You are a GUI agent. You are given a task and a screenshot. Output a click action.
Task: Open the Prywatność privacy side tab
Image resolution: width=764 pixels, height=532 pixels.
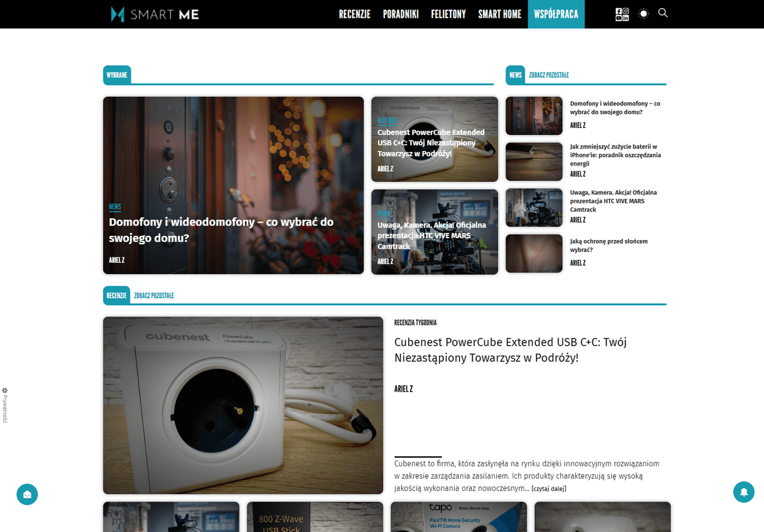(x=5, y=405)
